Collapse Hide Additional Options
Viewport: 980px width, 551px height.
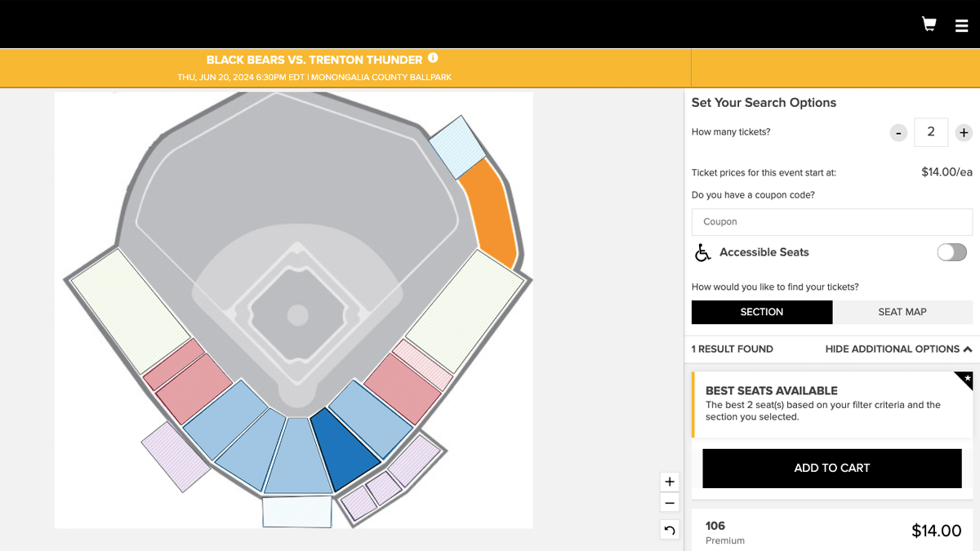click(x=898, y=349)
